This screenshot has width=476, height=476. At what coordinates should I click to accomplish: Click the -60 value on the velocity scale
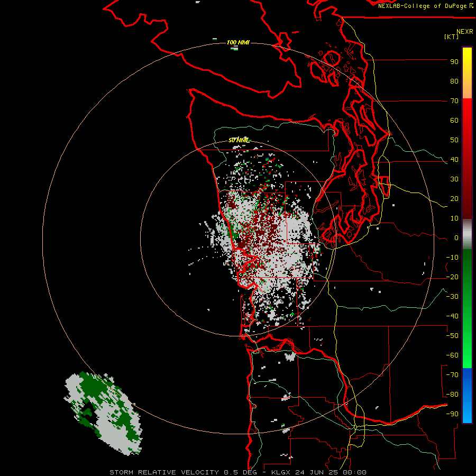[452, 355]
